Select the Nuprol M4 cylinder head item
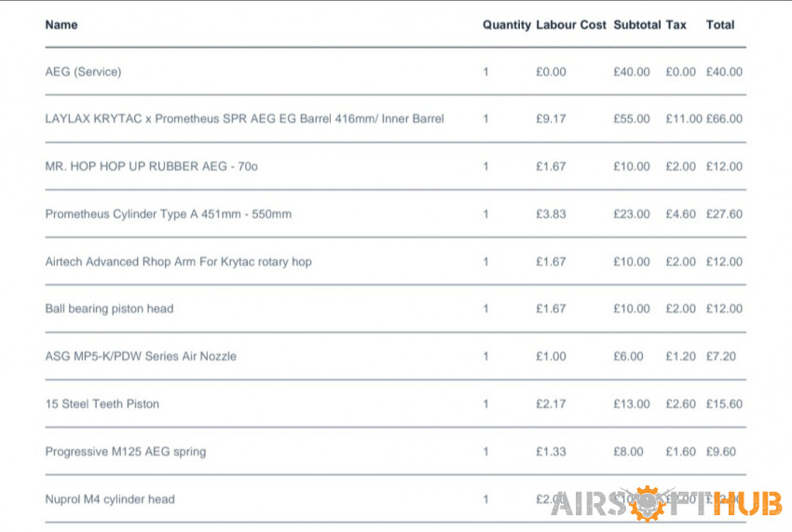The image size is (792, 532). (x=110, y=499)
